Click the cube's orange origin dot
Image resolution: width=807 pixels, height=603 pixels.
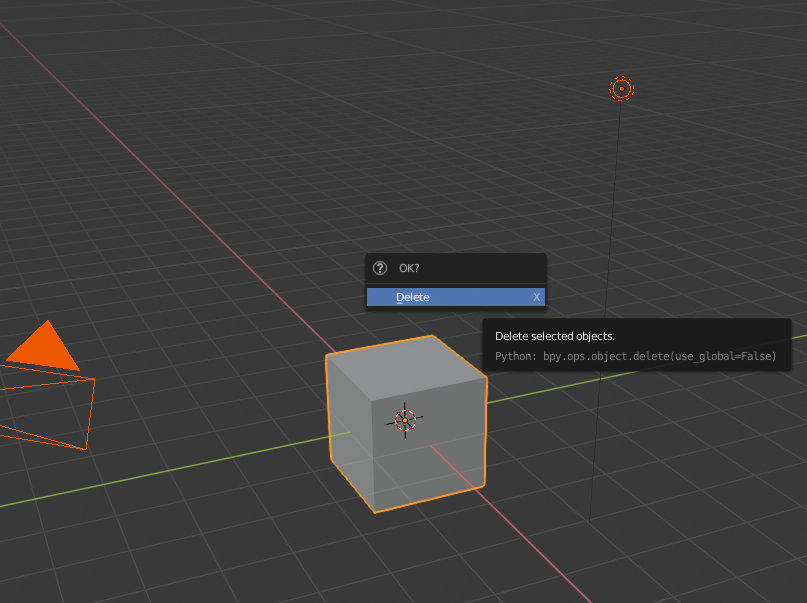click(x=405, y=420)
